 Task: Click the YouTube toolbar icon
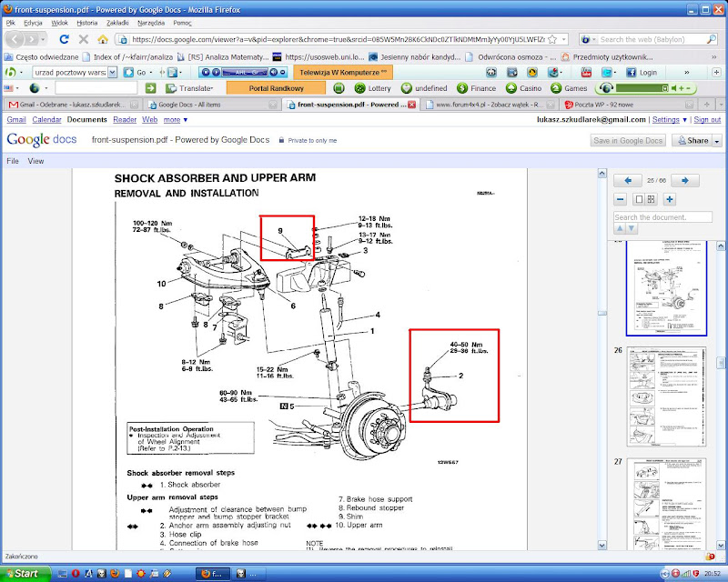pyautogui.click(x=586, y=73)
